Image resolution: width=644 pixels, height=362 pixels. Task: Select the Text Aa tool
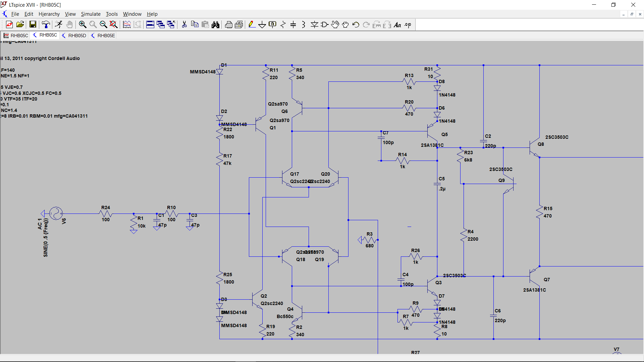[397, 24]
